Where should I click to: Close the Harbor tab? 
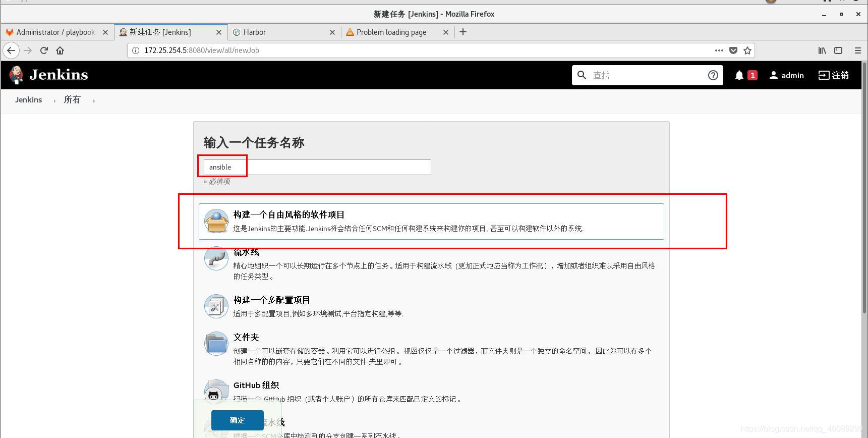pyautogui.click(x=332, y=32)
